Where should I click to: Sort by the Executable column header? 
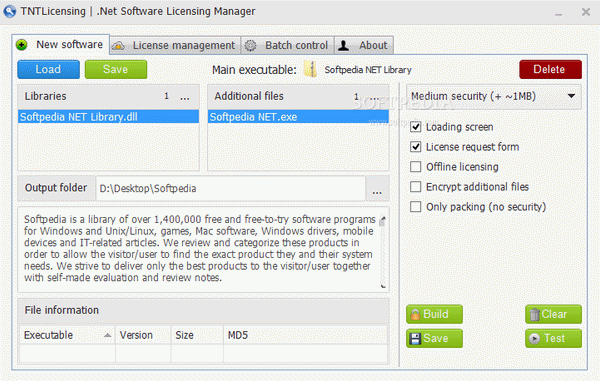coord(67,335)
